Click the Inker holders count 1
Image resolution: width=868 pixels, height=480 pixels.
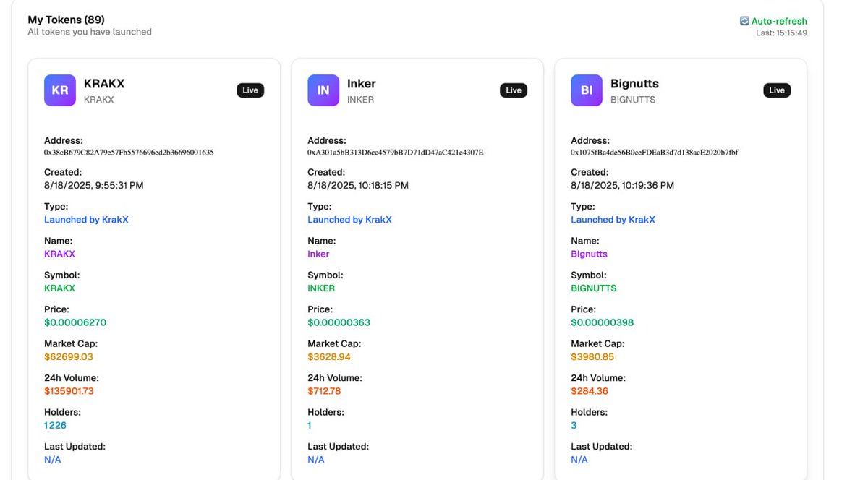310,426
